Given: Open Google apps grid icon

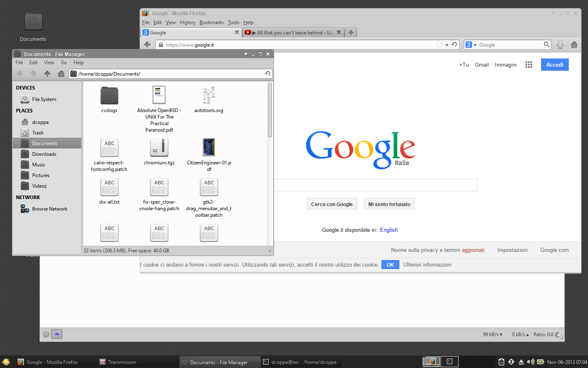Looking at the screenshot, I should [x=529, y=65].
